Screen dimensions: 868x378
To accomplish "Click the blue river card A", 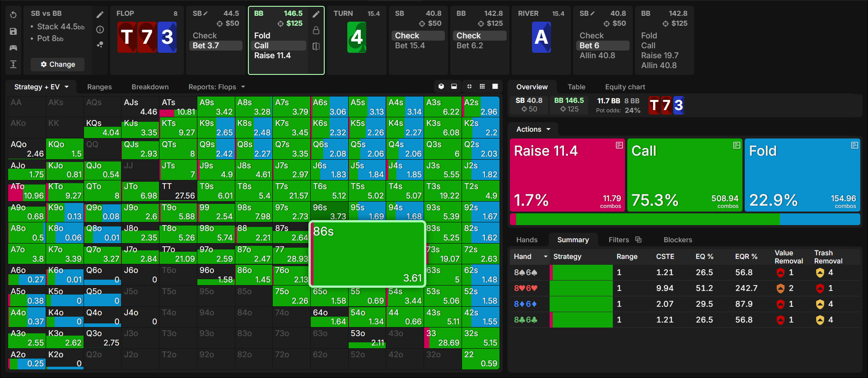I will tap(541, 37).
